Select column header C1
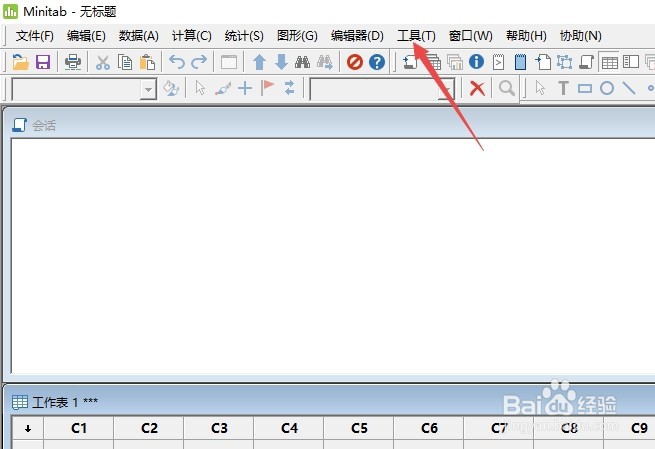 tap(79, 428)
